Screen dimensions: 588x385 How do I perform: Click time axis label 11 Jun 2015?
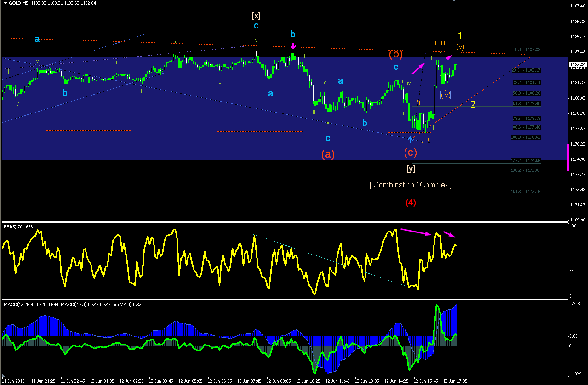pyautogui.click(x=13, y=381)
